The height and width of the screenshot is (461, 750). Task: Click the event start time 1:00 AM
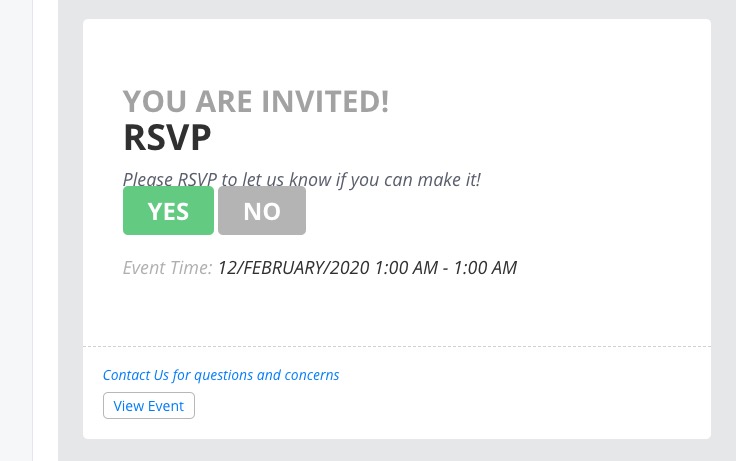click(x=406, y=268)
